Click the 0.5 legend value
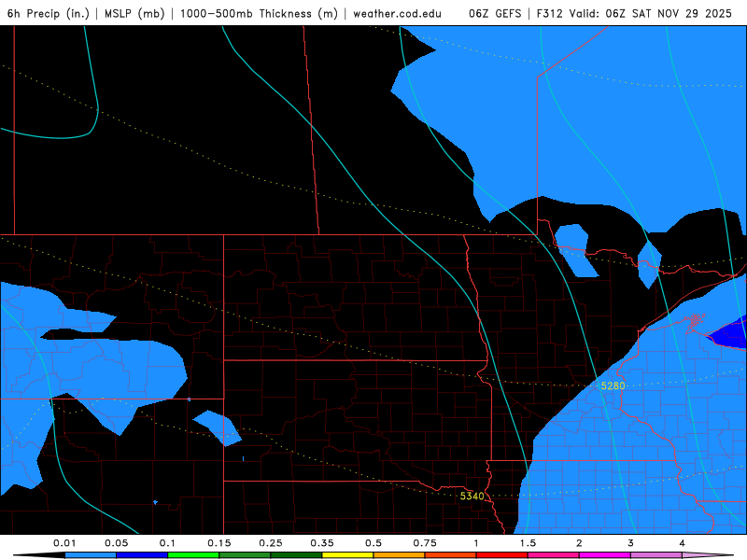 click(x=373, y=543)
